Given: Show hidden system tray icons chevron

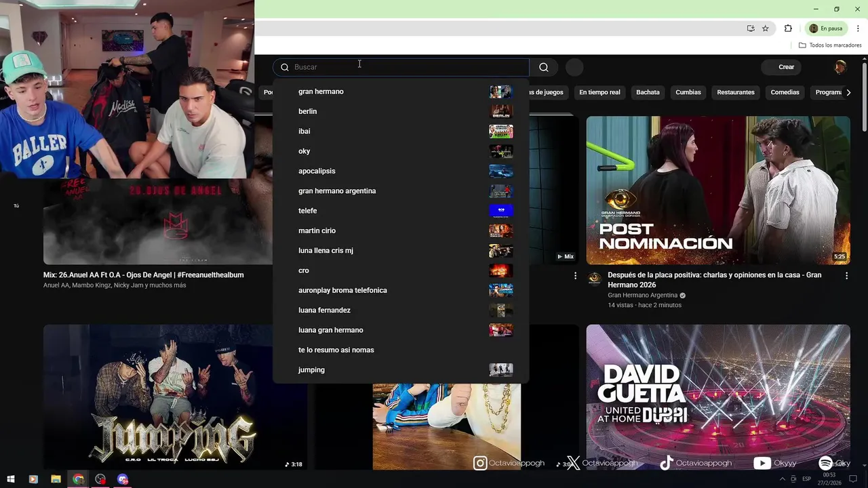Looking at the screenshot, I should [x=783, y=479].
